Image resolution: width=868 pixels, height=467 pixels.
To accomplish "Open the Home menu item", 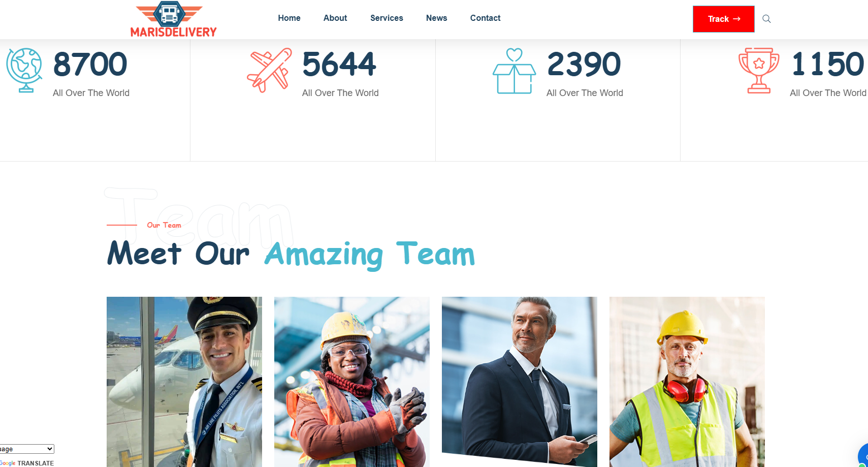I will coord(289,18).
